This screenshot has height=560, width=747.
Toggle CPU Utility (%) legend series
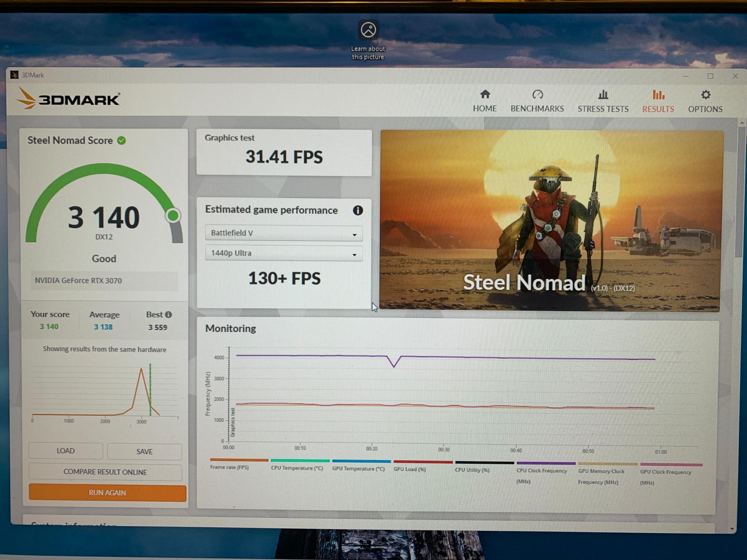[x=484, y=467]
